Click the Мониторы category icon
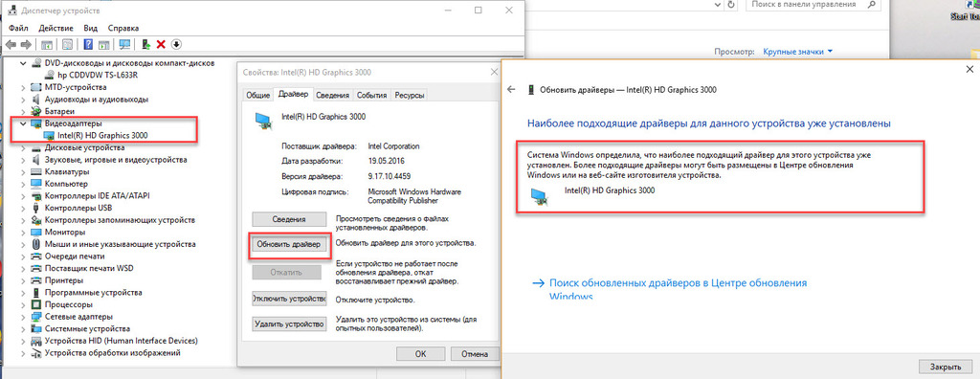This screenshot has width=980, height=379. (x=35, y=233)
